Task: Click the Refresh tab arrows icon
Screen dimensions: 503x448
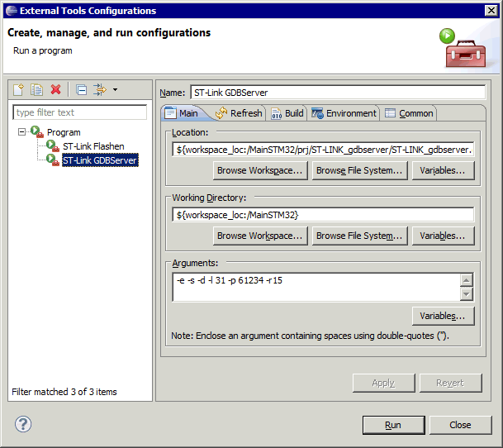Action: 221,113
